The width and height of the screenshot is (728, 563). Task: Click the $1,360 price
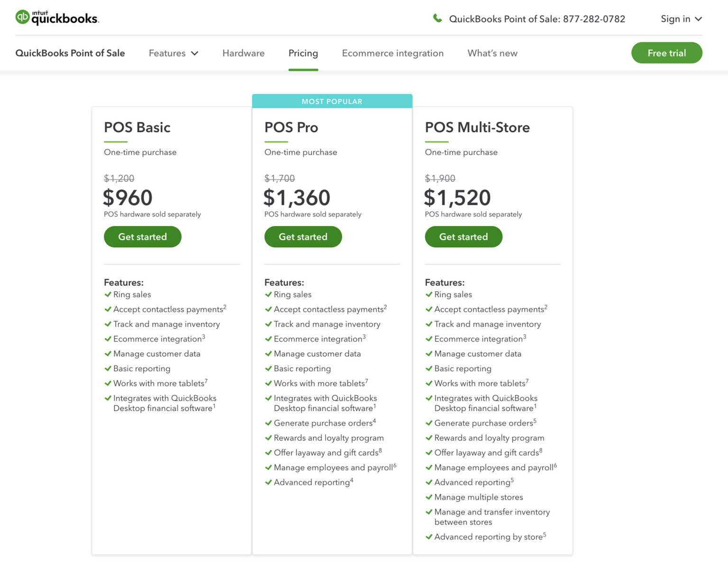tap(297, 197)
